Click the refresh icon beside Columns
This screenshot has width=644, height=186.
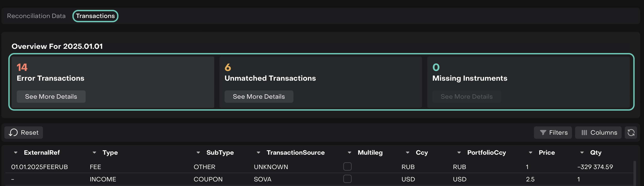pyautogui.click(x=631, y=133)
